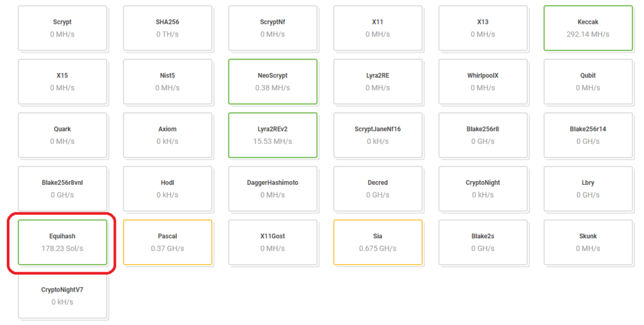Select the Equihash algorithm card
The height and width of the screenshot is (325, 644).
click(62, 242)
